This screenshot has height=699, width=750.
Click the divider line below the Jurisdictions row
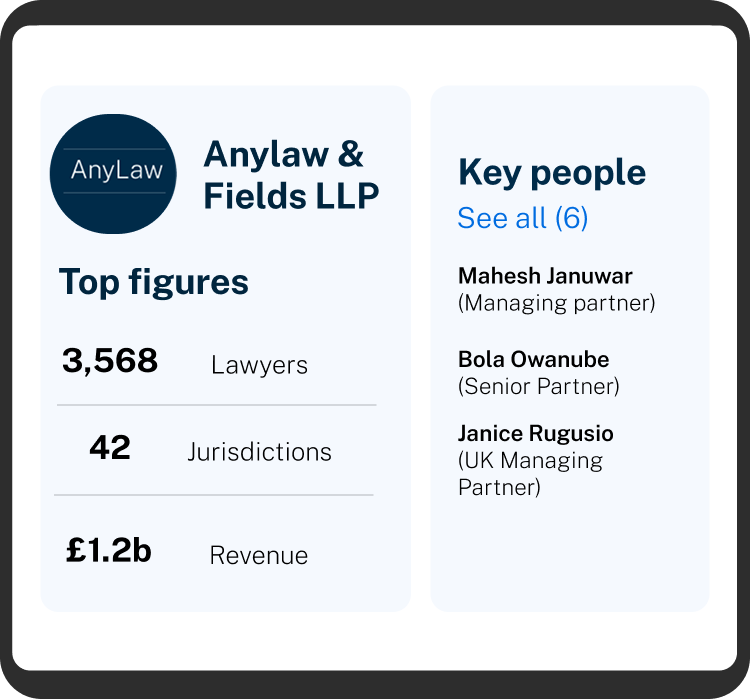pyautogui.click(x=214, y=495)
